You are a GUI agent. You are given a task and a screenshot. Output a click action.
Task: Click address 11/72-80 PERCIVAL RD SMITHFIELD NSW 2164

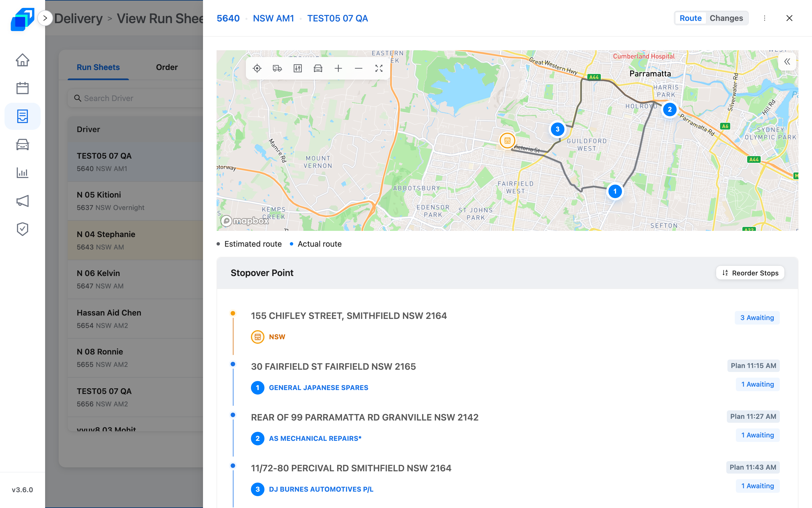coord(351,468)
